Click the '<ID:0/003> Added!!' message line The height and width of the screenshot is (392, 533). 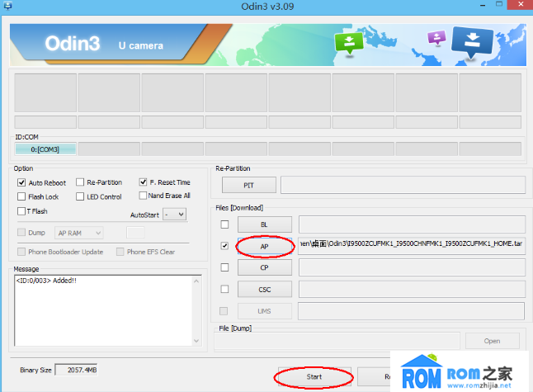[46, 281]
